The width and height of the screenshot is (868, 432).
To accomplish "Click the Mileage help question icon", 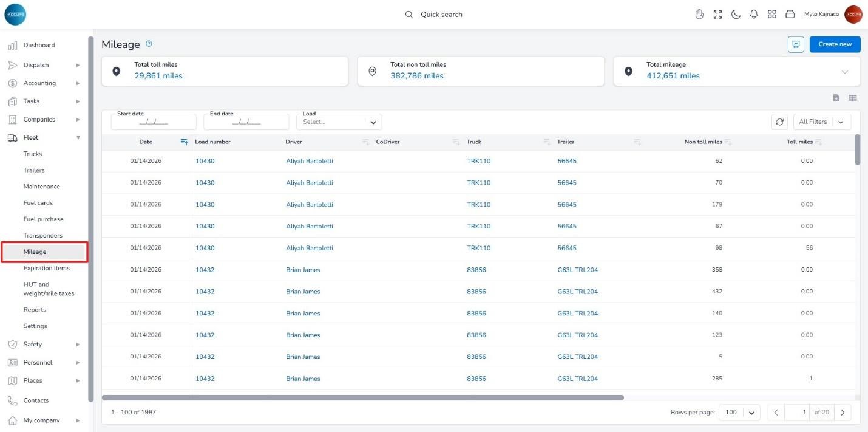I will point(149,44).
